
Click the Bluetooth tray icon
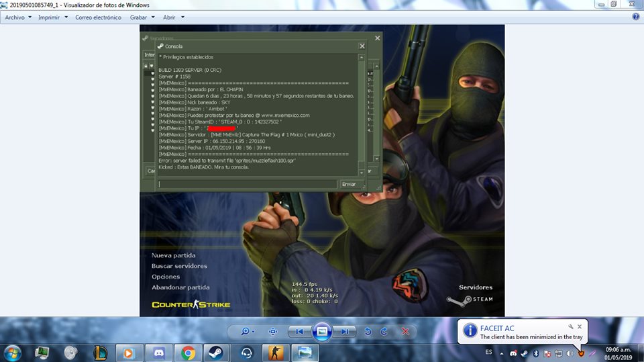pos(535,353)
